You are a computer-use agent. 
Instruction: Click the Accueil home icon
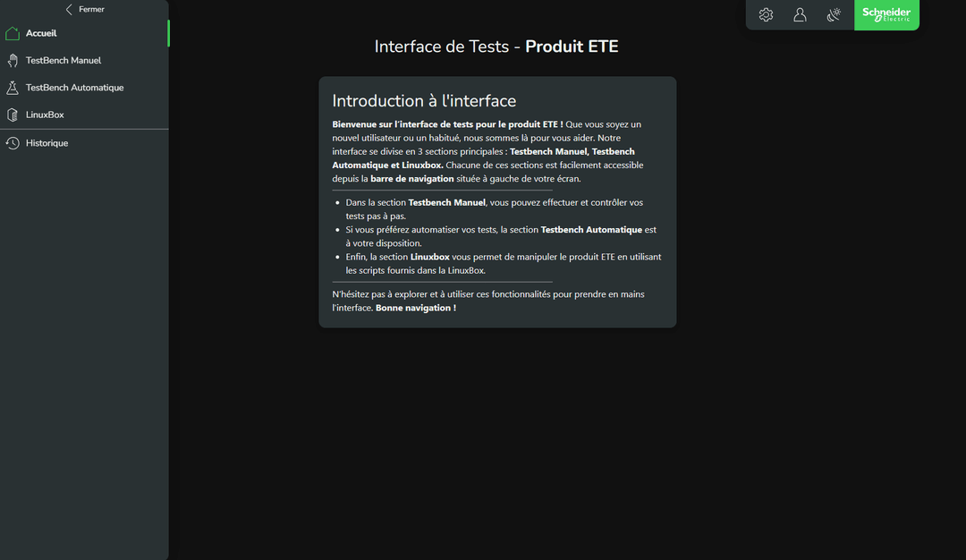click(x=13, y=33)
